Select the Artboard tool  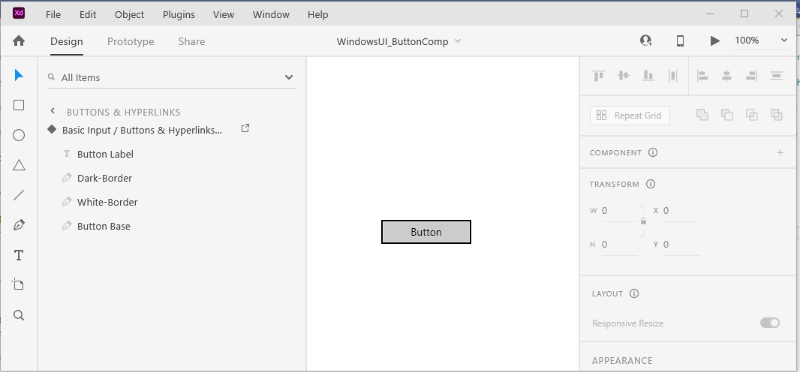pyautogui.click(x=18, y=285)
